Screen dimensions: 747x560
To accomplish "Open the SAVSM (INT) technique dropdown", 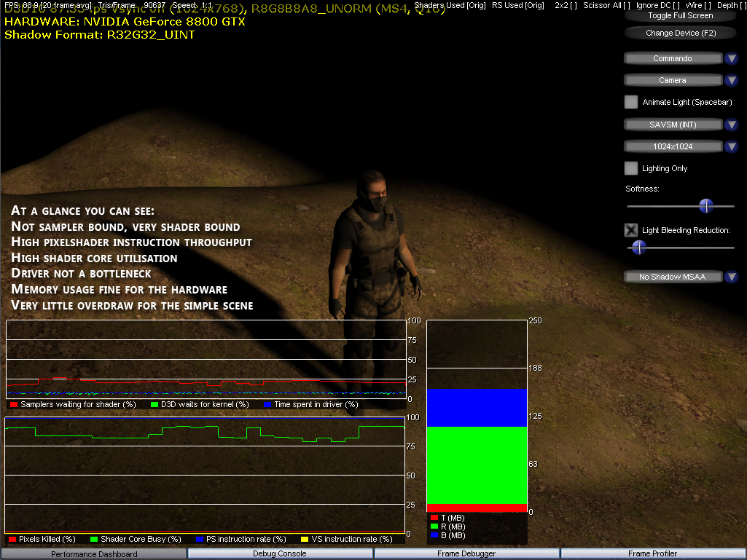I will point(672,125).
